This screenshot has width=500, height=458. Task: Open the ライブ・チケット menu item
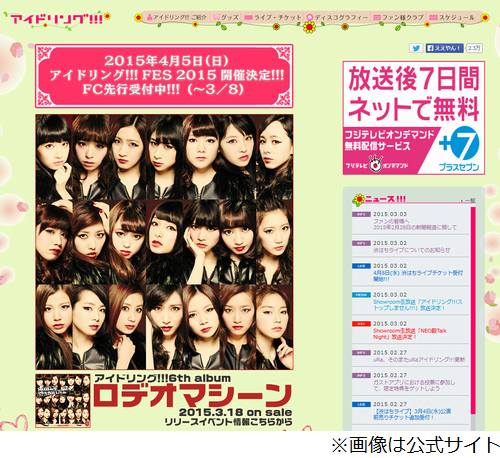pos(273,17)
